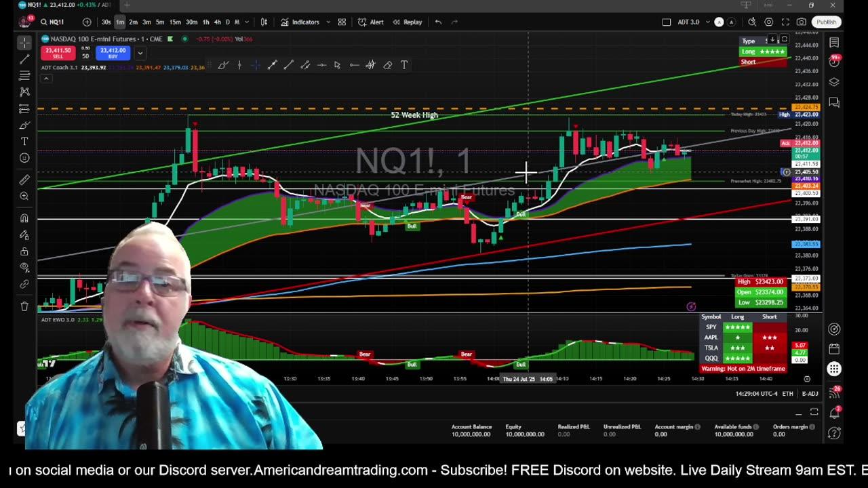Open object tree layers icon
This screenshot has height=488, width=868.
click(834, 82)
